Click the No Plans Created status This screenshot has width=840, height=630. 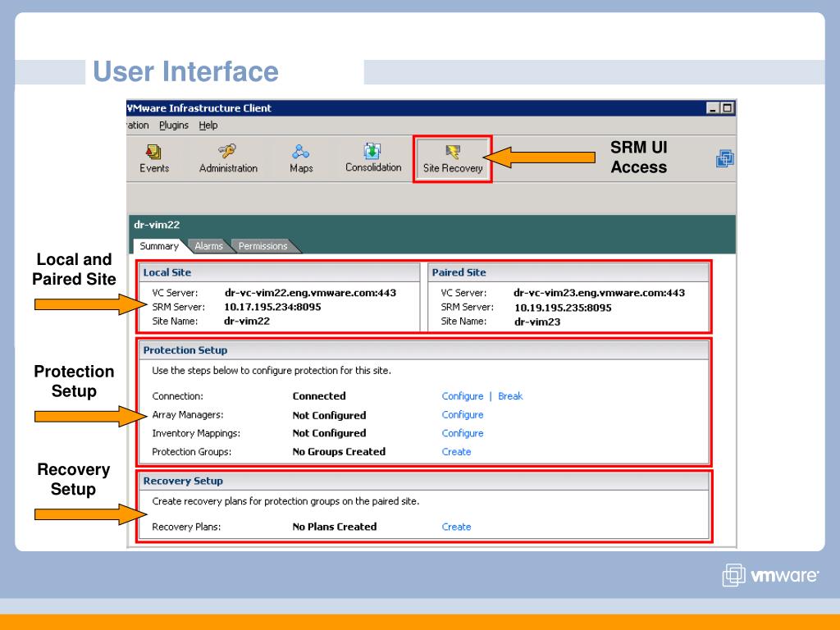[335, 527]
